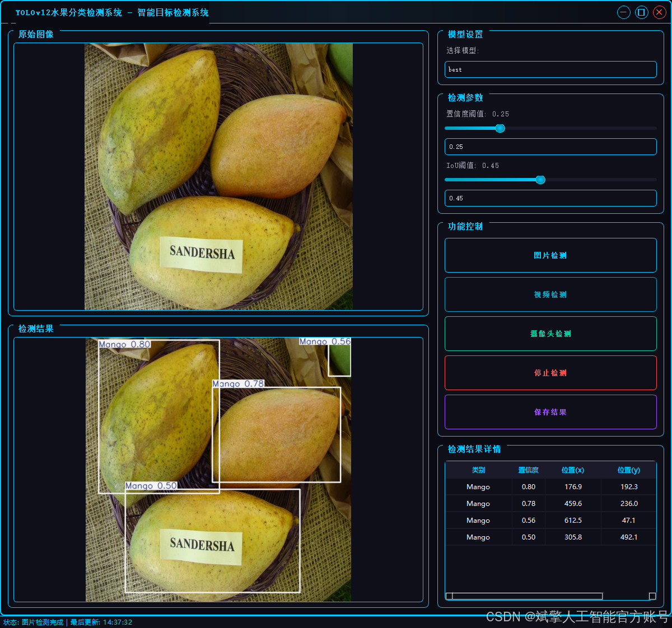Select the Mango row with confidence 0.50

(550, 537)
